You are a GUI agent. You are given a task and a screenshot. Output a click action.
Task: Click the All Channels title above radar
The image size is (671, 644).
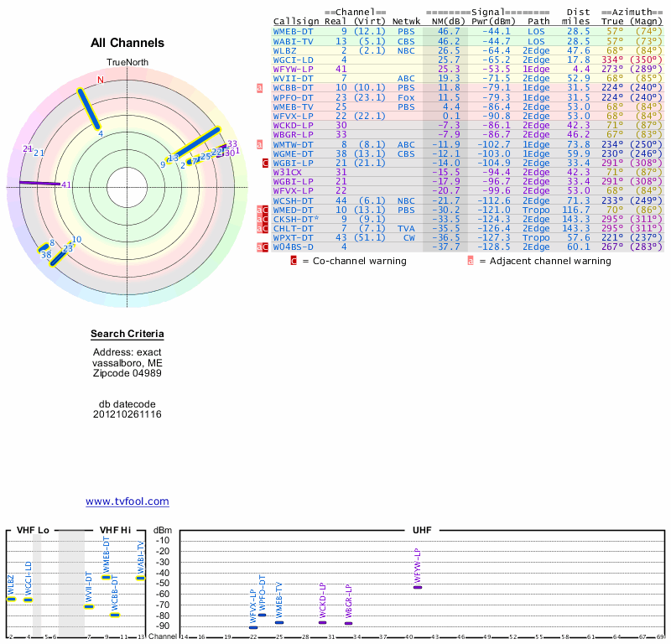point(127,43)
